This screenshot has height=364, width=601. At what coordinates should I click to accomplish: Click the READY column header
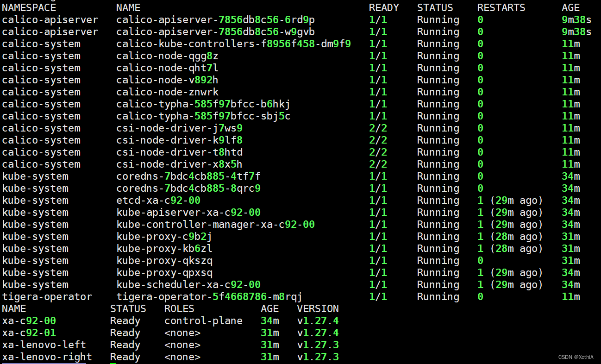point(384,8)
